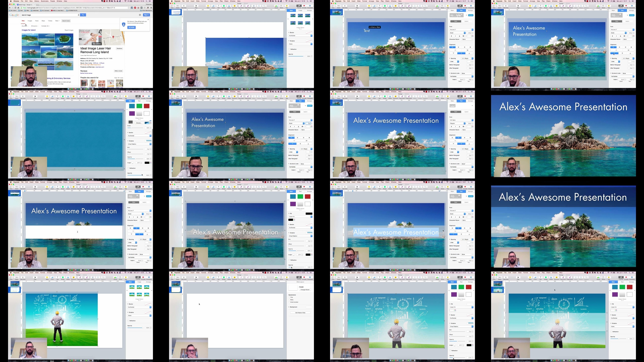
Task: Click the Edit Master Slide button
Action: (300, 313)
